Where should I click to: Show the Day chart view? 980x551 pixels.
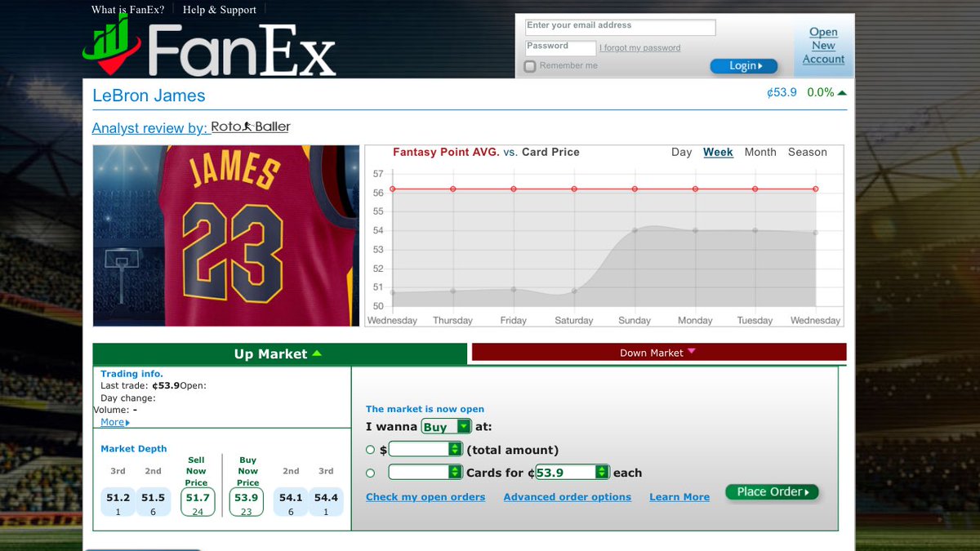pos(682,152)
